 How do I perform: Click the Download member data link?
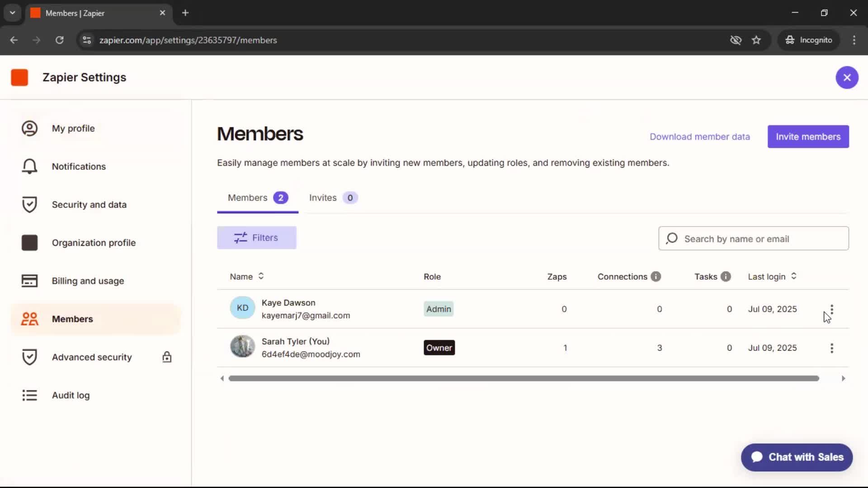(x=699, y=136)
